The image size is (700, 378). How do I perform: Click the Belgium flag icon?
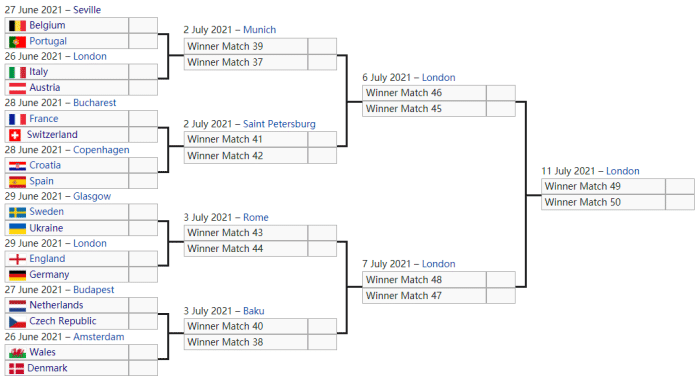tap(17, 25)
